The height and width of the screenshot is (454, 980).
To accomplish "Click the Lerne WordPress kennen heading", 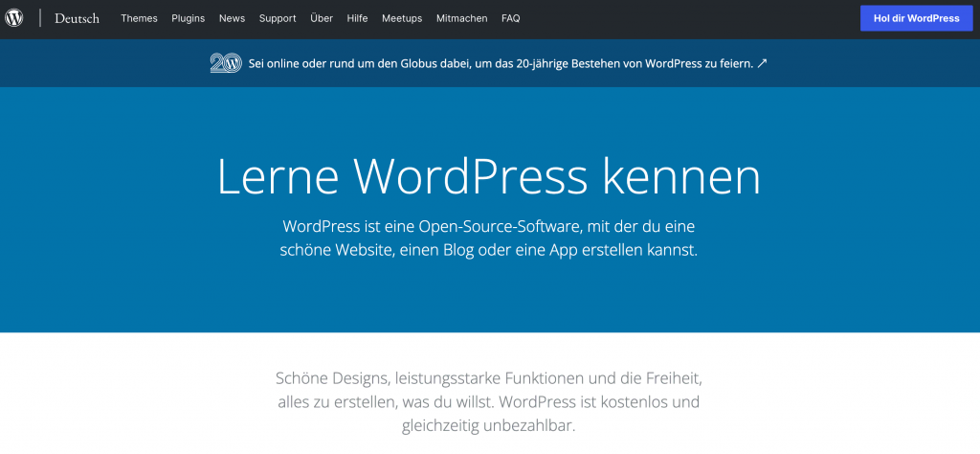I will pos(489,177).
